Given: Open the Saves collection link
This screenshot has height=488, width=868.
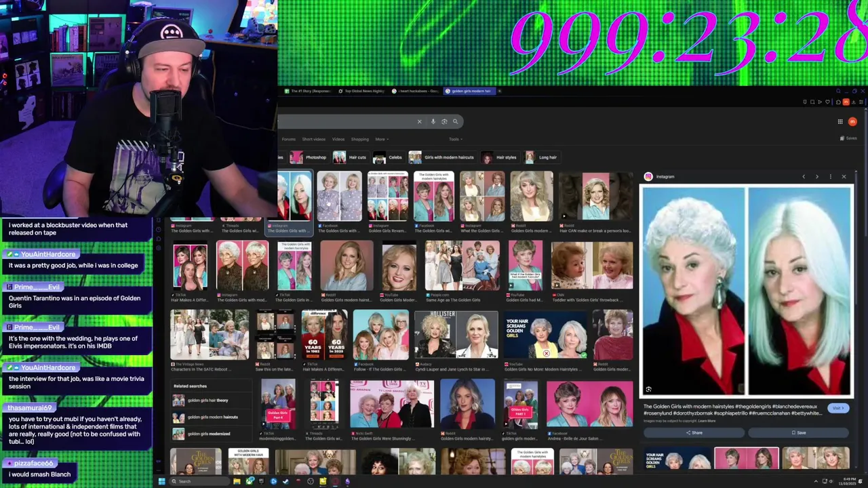Looking at the screenshot, I should 848,138.
